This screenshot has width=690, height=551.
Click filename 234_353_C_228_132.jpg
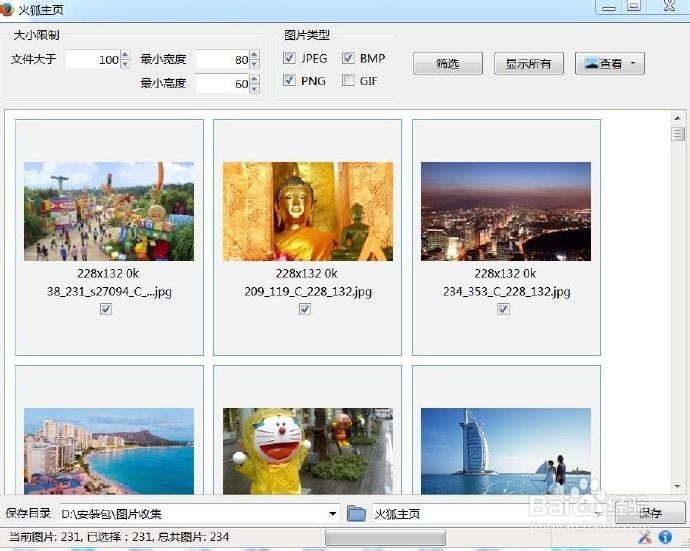click(x=506, y=291)
